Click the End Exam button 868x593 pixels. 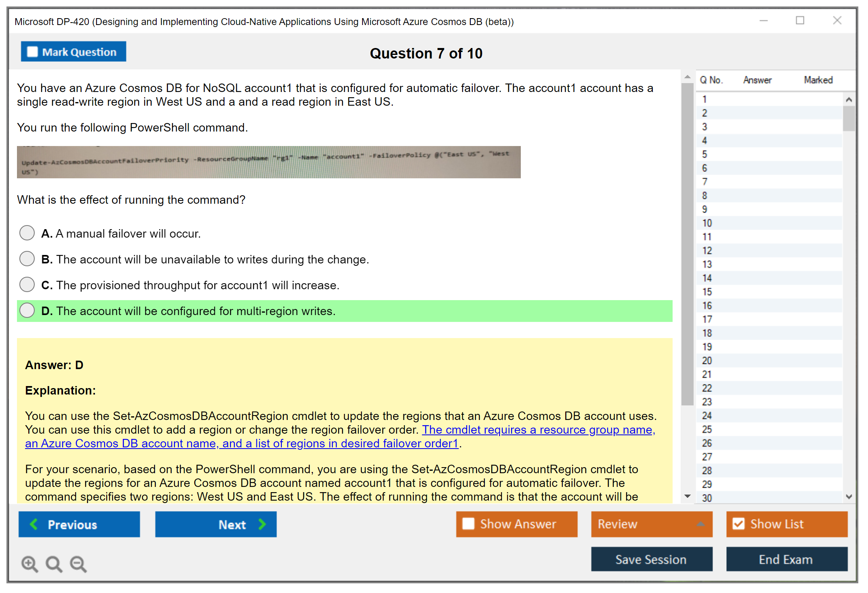786,559
